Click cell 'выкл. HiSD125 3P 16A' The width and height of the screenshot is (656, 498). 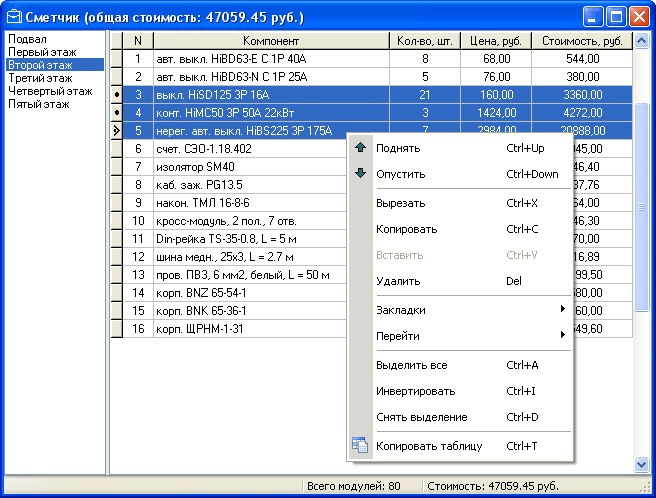(x=272, y=95)
